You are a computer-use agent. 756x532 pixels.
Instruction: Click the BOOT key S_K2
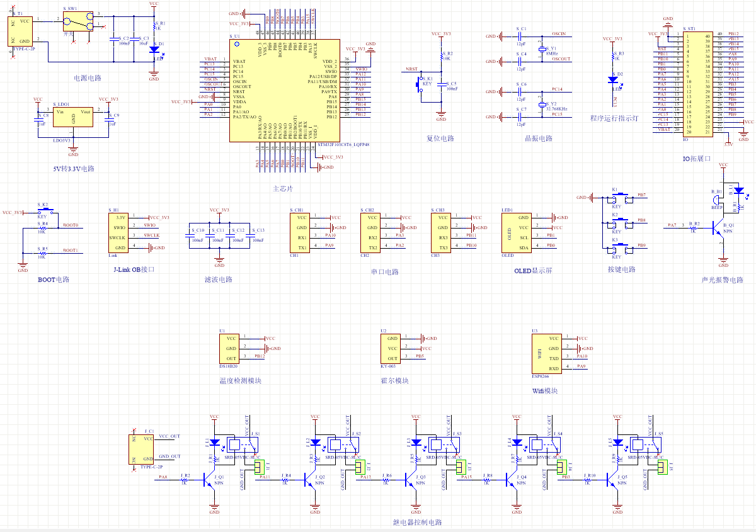click(44, 212)
